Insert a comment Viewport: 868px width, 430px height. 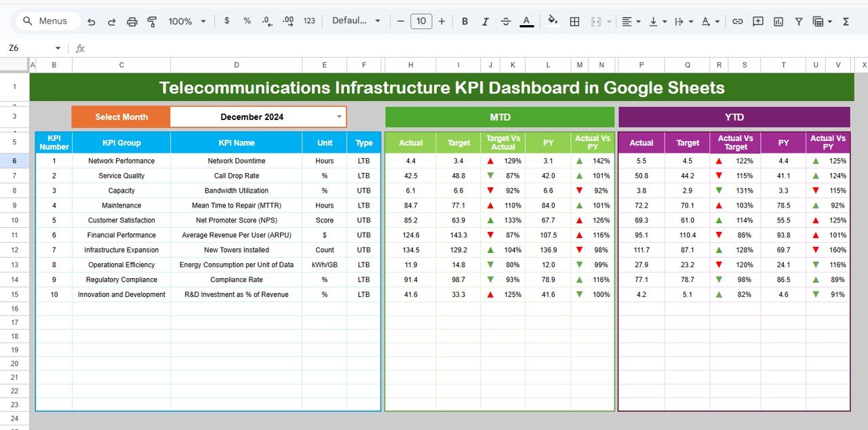tap(757, 22)
